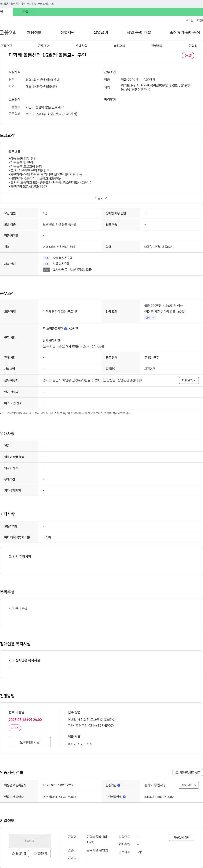Open 채용정보 이력 button
This screenshot has height=868, width=203.
click(x=182, y=837)
